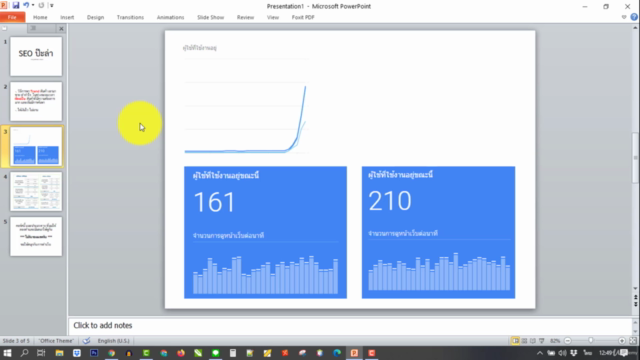
Task: Click the taskbar search magnifier icon
Action: click(x=24, y=353)
